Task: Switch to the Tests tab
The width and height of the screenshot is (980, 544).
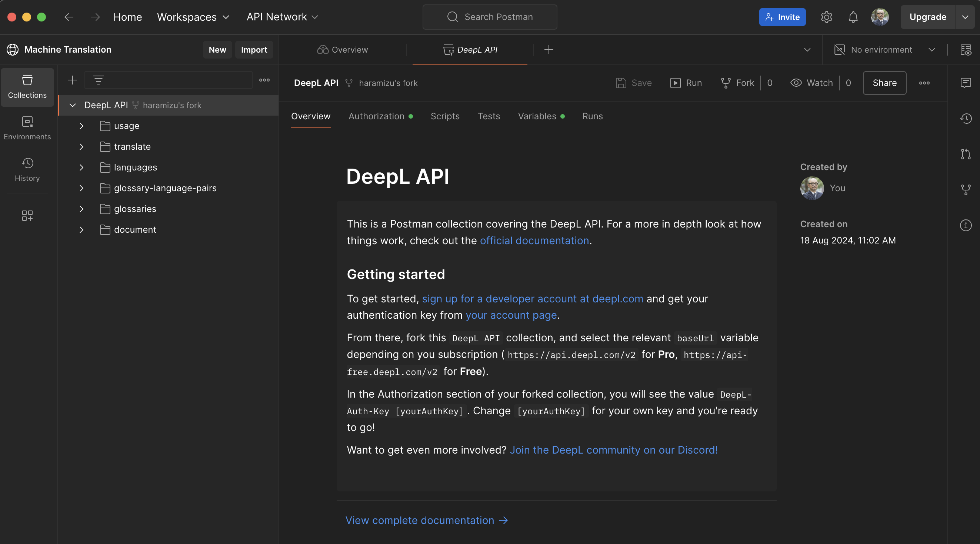Action: click(x=489, y=116)
